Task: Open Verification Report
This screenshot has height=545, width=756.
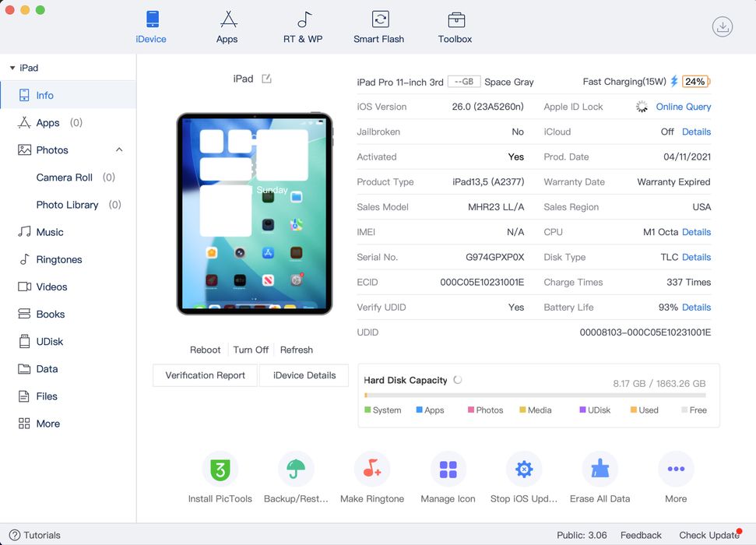Action: 206,375
